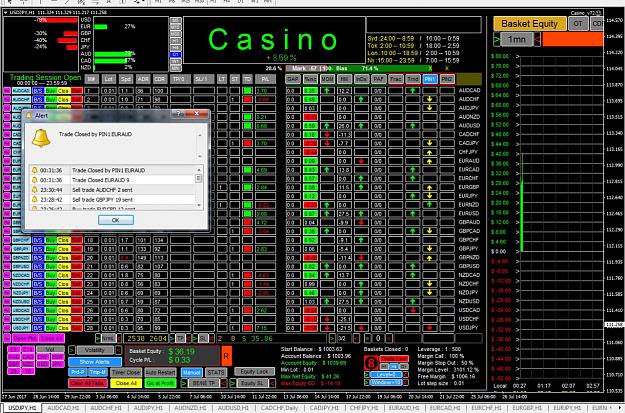The width and height of the screenshot is (625, 413).
Task: Click the TD column header
Action: click(x=248, y=79)
